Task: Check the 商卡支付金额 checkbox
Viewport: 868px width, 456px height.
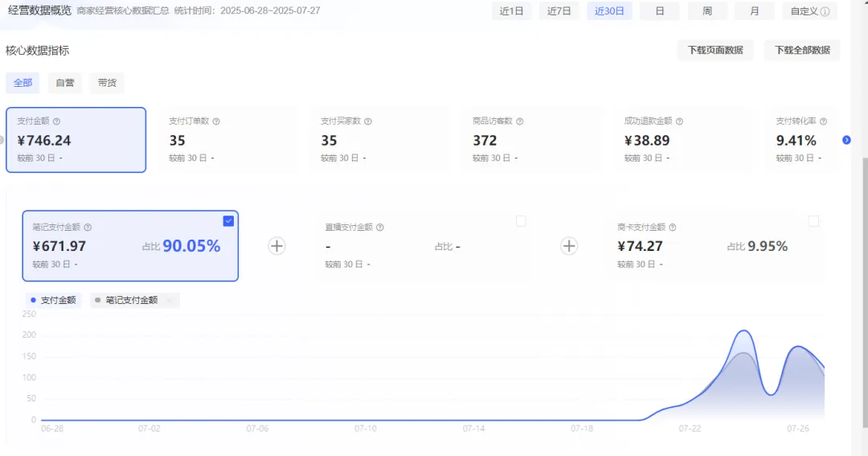Action: [x=813, y=221]
